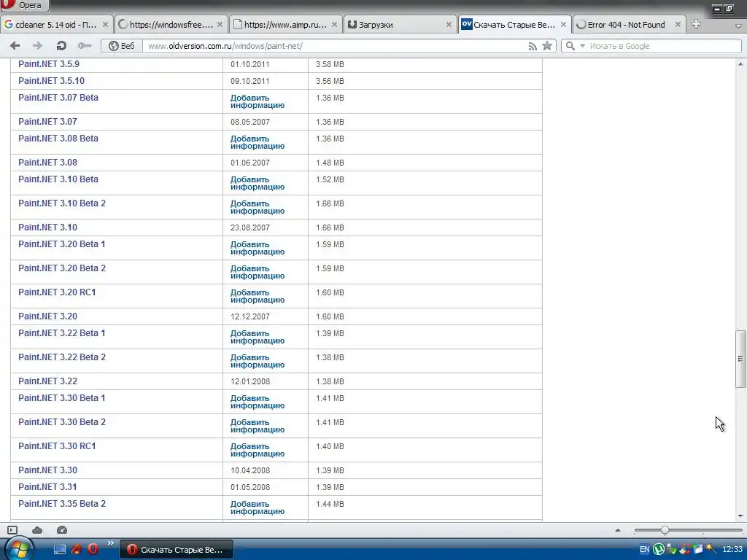Open Paint.NET 3.08 link
Viewport: 747px width, 560px height.
(47, 163)
